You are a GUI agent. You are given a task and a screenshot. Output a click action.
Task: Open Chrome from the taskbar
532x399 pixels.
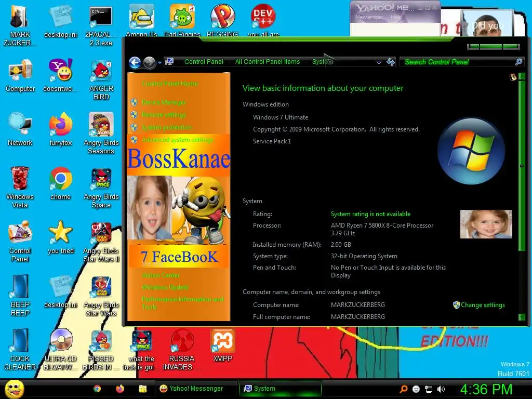97,389
